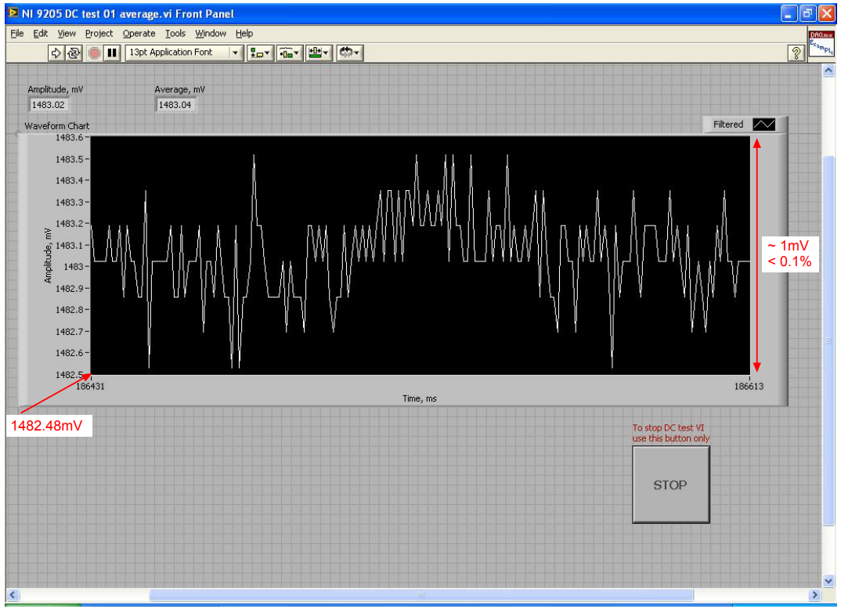This screenshot has height=616, width=841.
Task: Click the waveform icon in the Filtered plot legend
Action: click(x=765, y=124)
